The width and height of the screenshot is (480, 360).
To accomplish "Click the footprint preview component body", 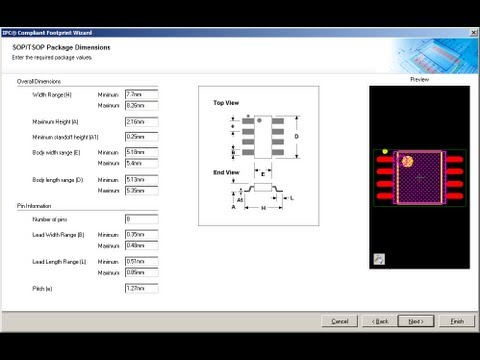I will click(x=420, y=177).
